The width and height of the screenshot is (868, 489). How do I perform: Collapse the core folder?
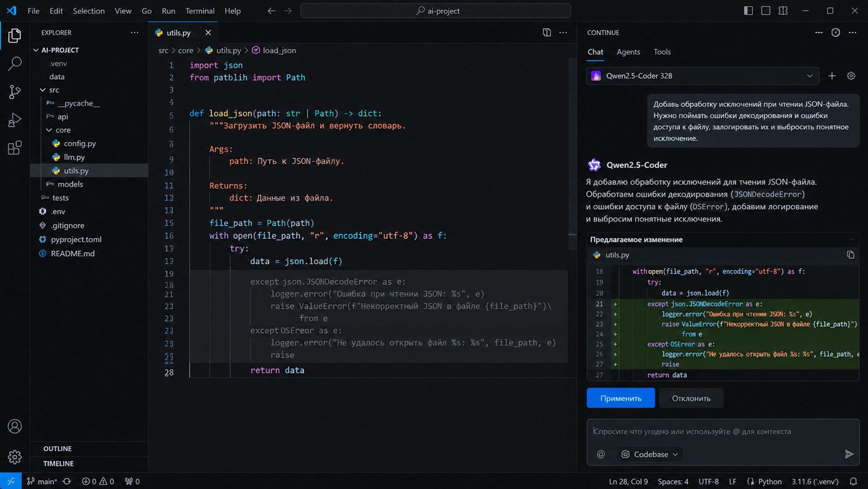coord(49,130)
